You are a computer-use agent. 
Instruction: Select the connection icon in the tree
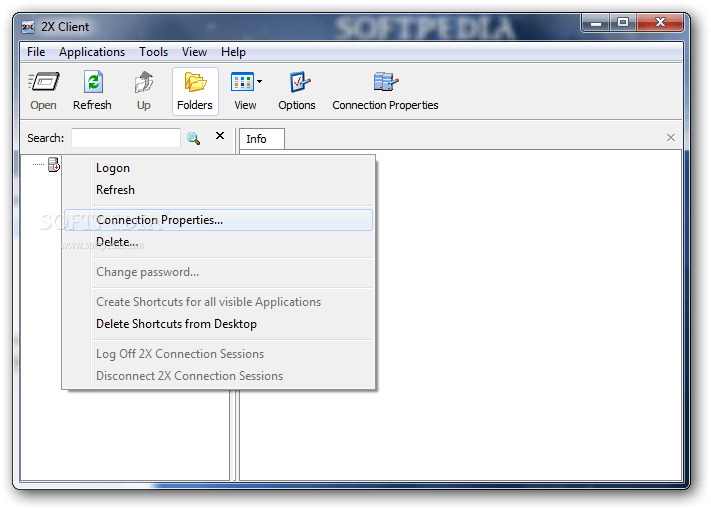[x=54, y=165]
